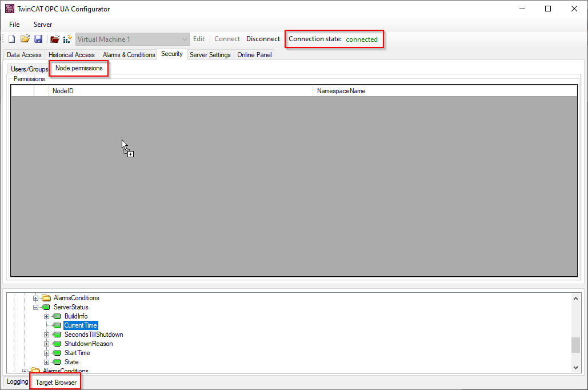Click the green tag icon of State
The width and height of the screenshot is (588, 390).
click(x=57, y=362)
